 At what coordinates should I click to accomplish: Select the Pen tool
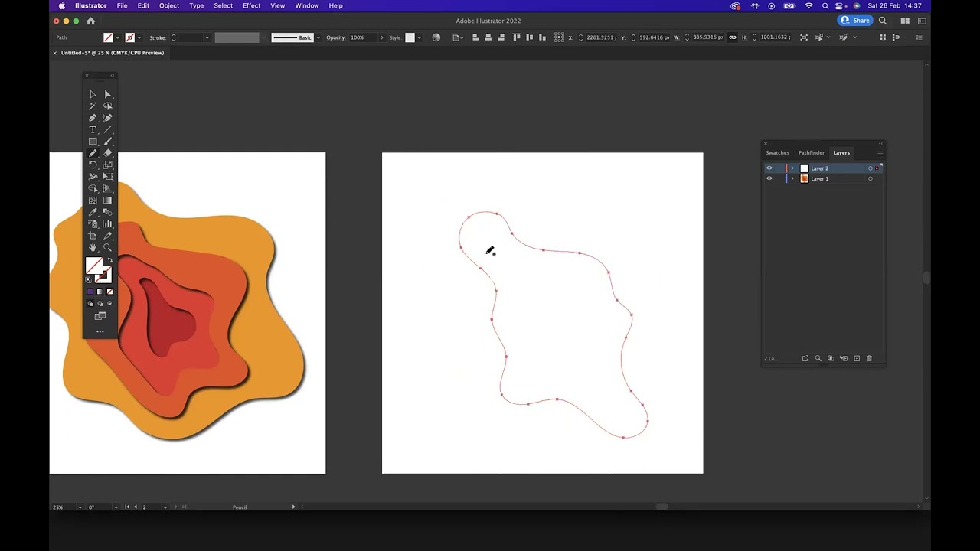tap(93, 118)
